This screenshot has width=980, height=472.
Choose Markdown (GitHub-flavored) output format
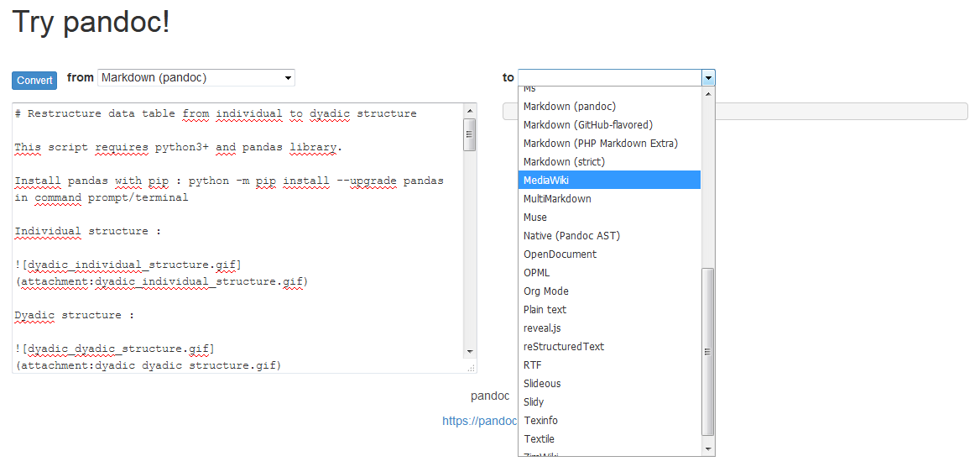(609, 124)
